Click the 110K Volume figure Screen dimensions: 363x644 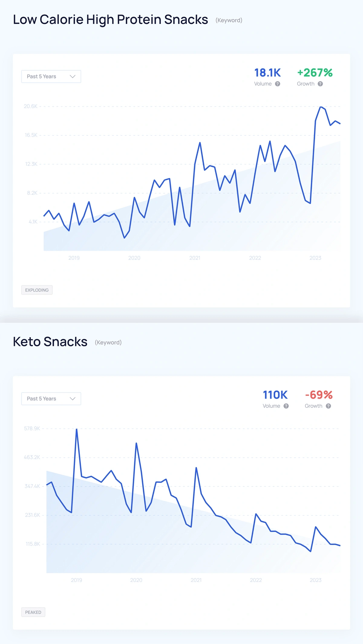tap(275, 395)
